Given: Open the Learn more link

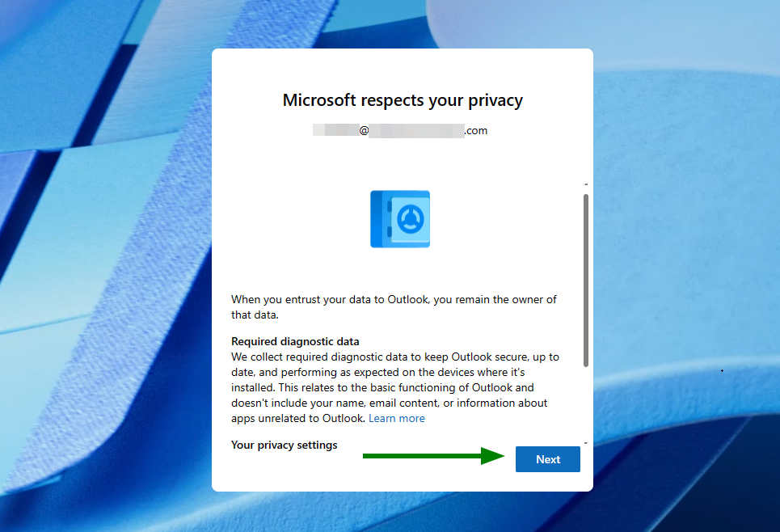Looking at the screenshot, I should click(396, 419).
